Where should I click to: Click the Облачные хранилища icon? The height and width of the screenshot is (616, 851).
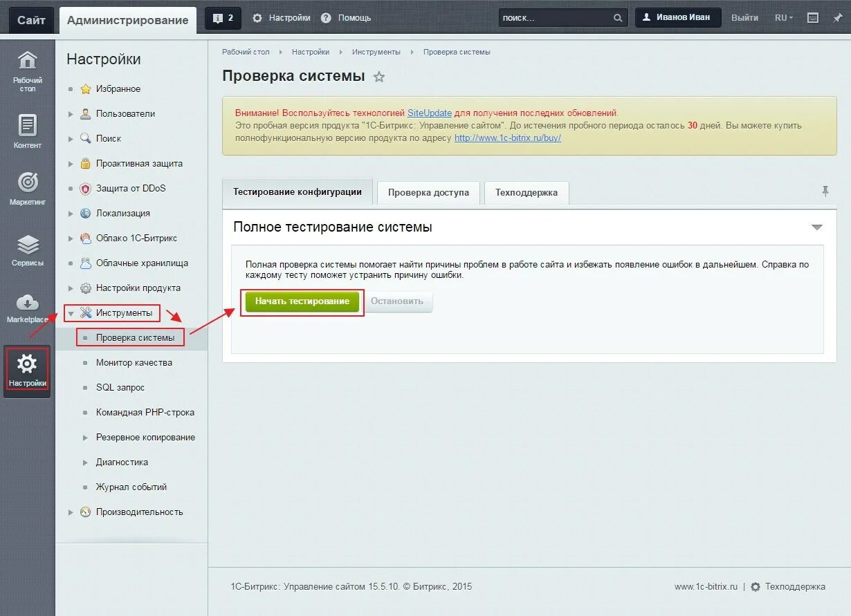(x=85, y=263)
